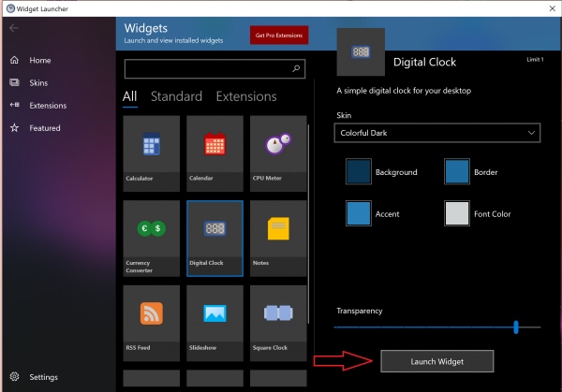Switch to the Standard tab
Viewport: 562px width, 392px height.
tap(176, 96)
